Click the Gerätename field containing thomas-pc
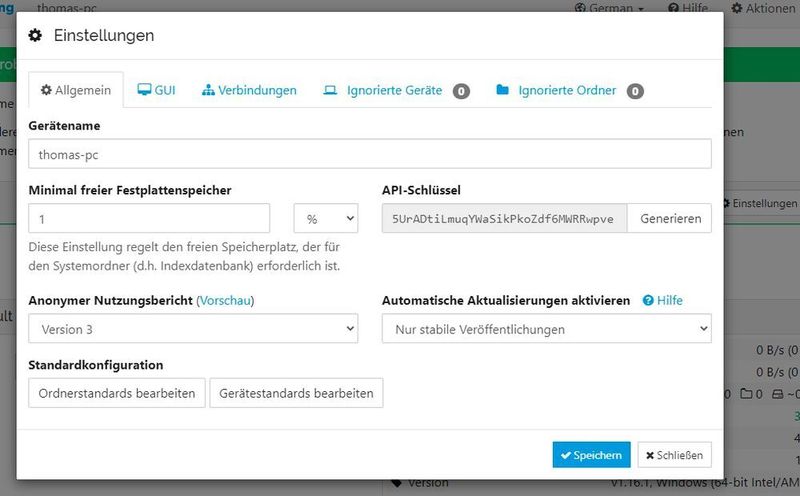 pyautogui.click(x=370, y=154)
